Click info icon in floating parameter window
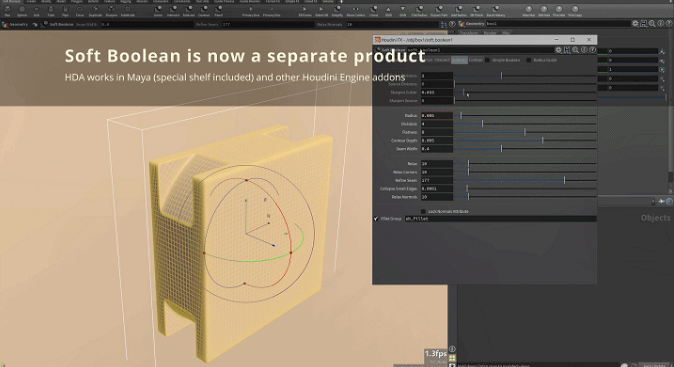 click(584, 50)
